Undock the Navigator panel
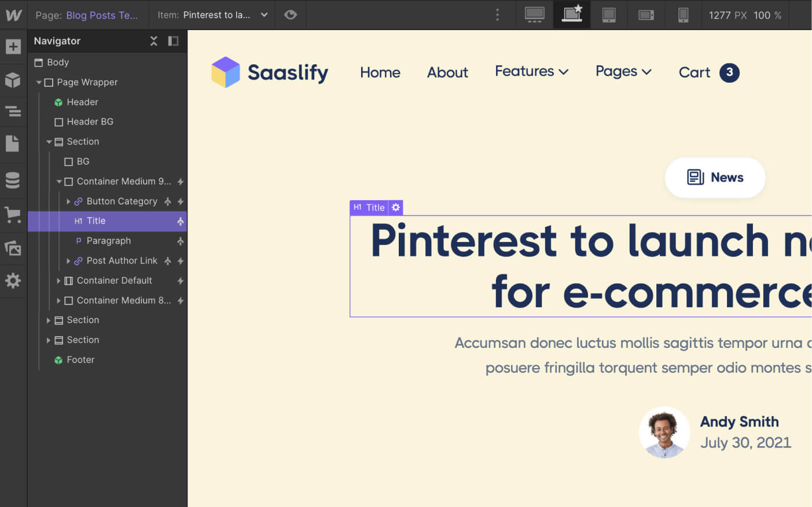Viewport: 812px width, 507px height. pyautogui.click(x=173, y=41)
